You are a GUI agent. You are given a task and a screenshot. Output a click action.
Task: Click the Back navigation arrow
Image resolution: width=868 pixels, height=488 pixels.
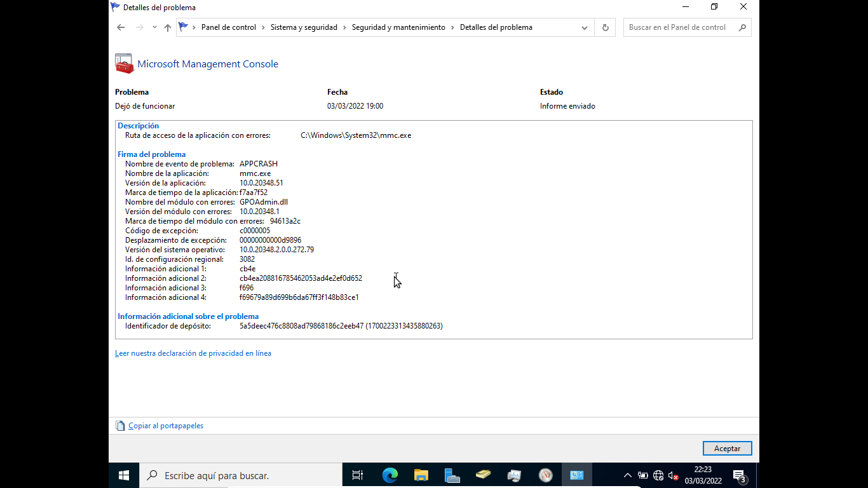pos(121,27)
